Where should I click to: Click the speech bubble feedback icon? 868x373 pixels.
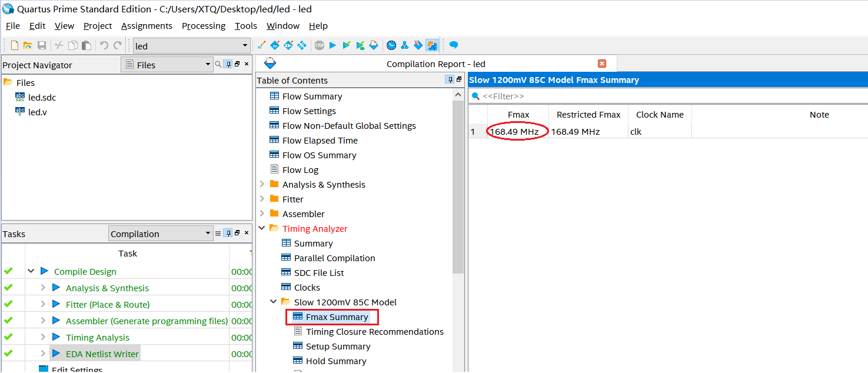click(x=454, y=45)
